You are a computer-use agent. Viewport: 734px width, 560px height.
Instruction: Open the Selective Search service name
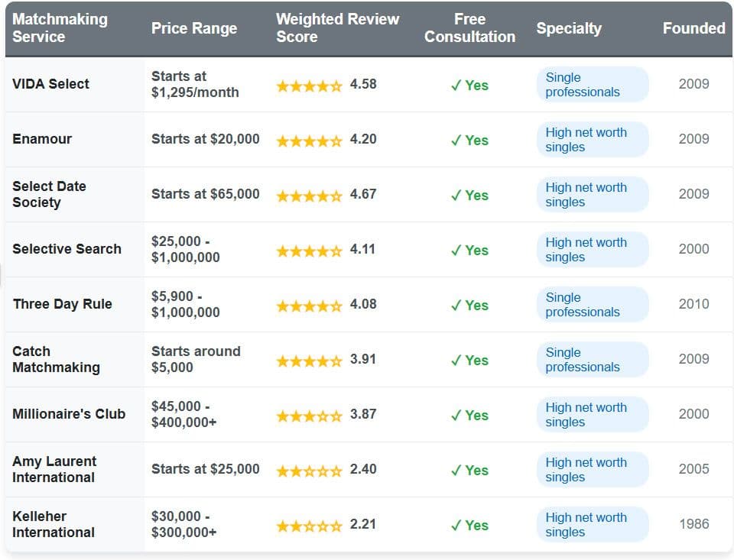pos(67,249)
